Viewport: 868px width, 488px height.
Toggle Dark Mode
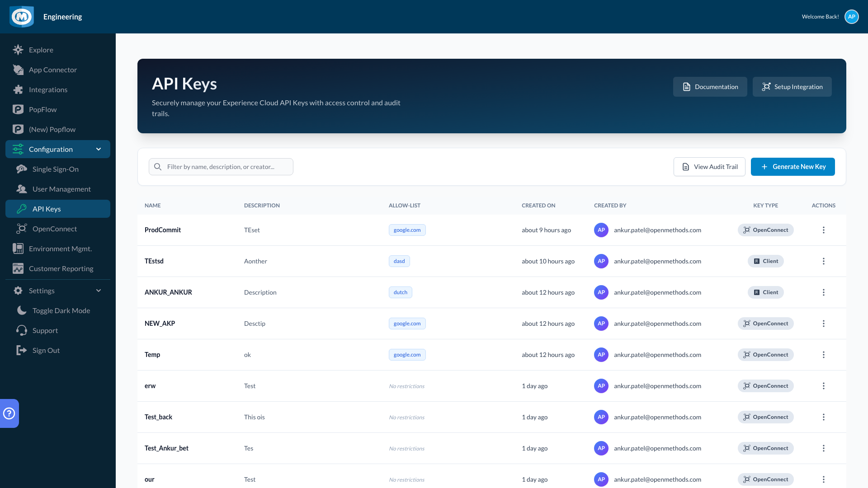(x=58, y=310)
